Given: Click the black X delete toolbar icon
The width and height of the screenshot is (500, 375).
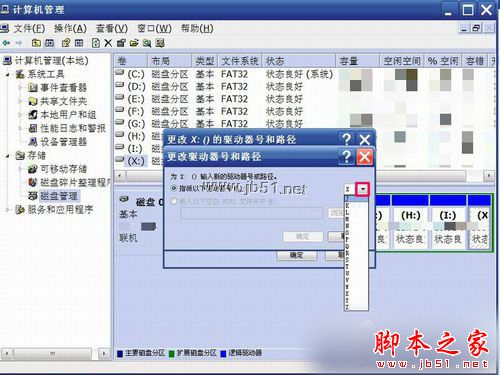Looking at the screenshot, I should point(108,43).
